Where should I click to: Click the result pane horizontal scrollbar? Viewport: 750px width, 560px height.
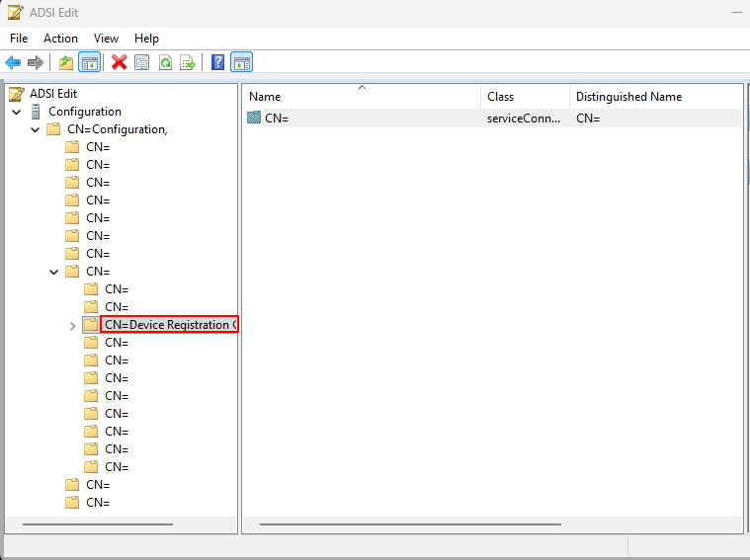point(410,524)
